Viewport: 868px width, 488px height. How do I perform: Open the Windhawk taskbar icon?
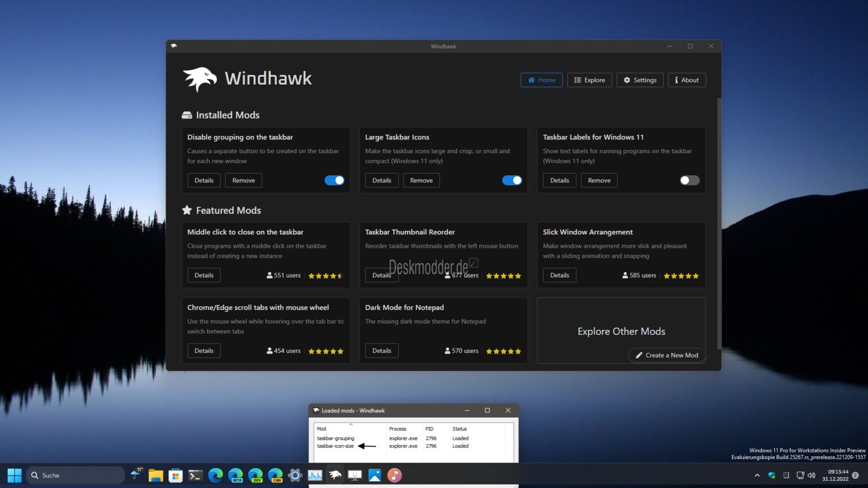(335, 475)
